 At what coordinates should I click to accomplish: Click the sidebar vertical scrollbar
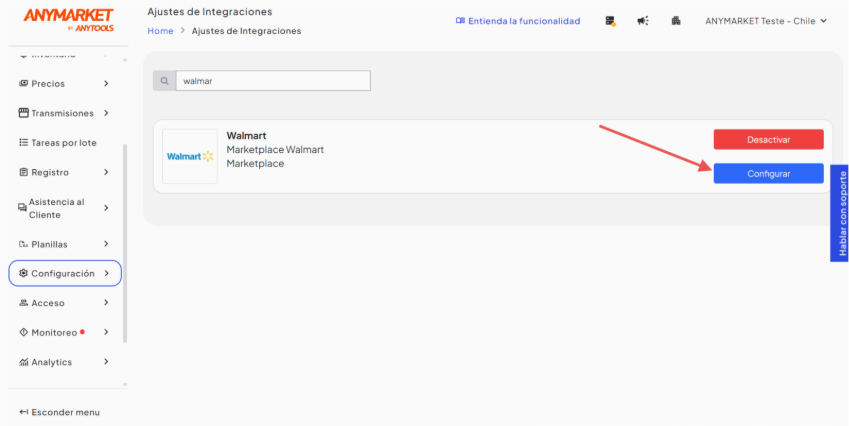pyautogui.click(x=125, y=243)
